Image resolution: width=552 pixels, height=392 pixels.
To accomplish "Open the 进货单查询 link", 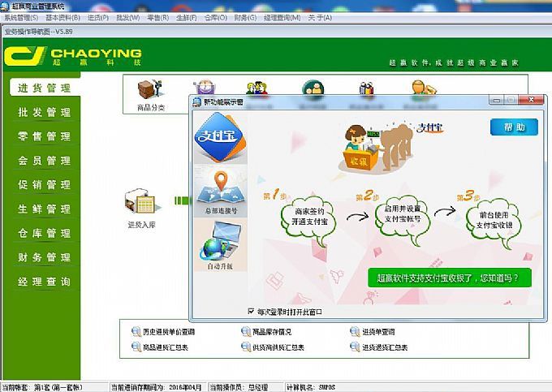I will [x=378, y=332].
